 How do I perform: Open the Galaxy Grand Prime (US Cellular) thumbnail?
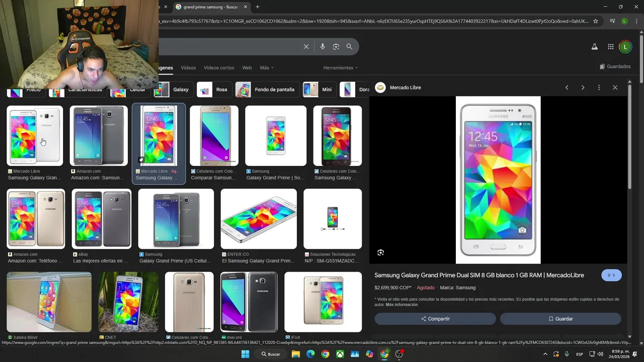[176, 219]
